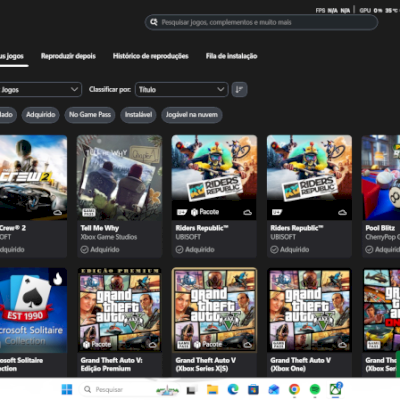Screen dimensions: 400x400
Task: Open Microsoft Solitaire Collection cover
Action: (x=33, y=310)
